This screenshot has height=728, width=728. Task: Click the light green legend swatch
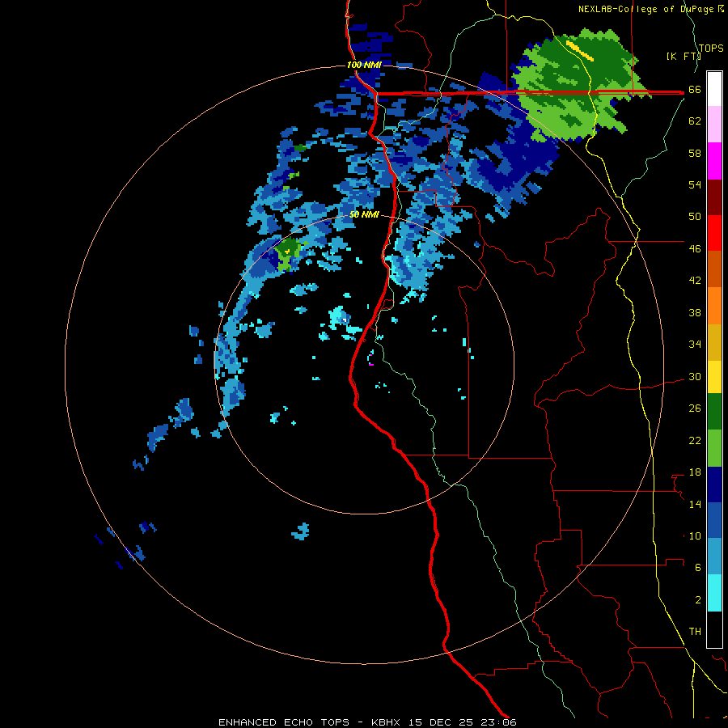(x=714, y=448)
